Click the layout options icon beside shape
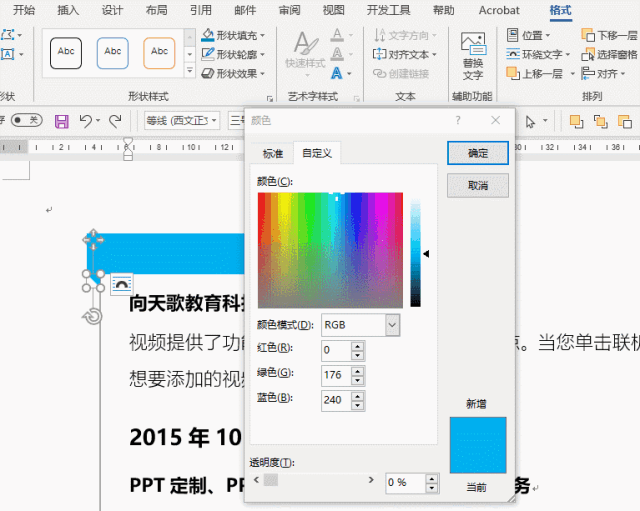Viewport: 640px width, 511px height. click(122, 283)
